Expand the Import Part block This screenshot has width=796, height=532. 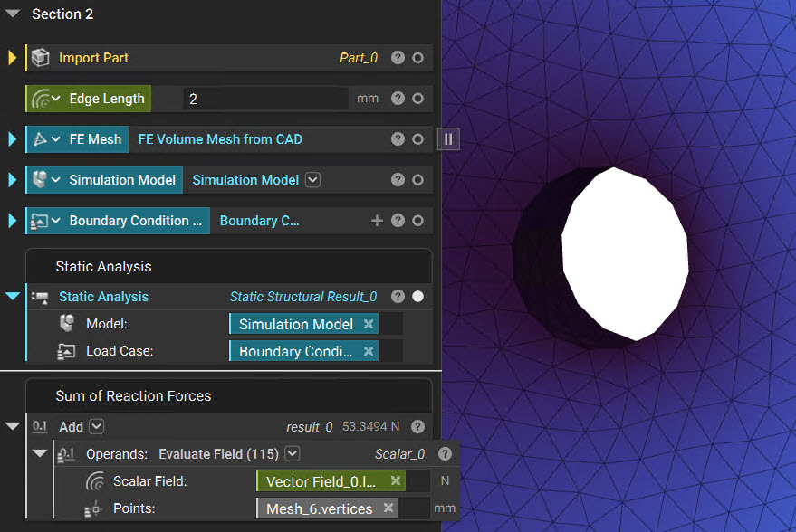(12, 58)
